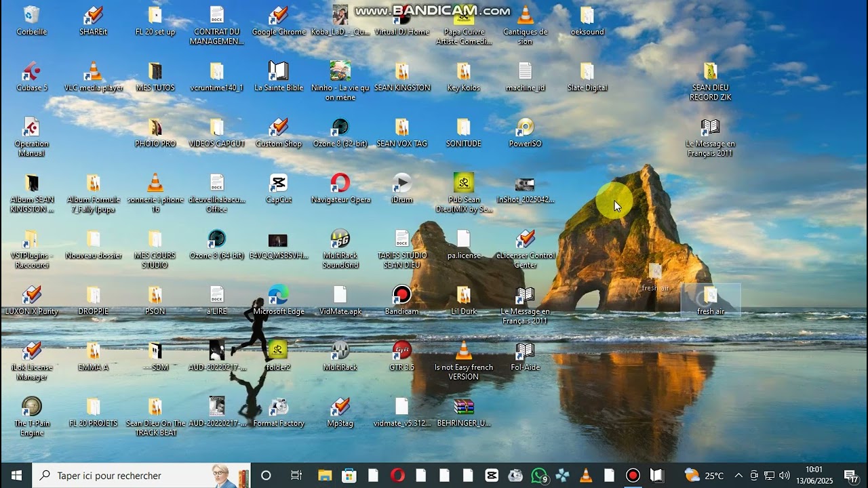Click the pa.license file icon
Image resolution: width=868 pixels, height=488 pixels.
click(464, 245)
